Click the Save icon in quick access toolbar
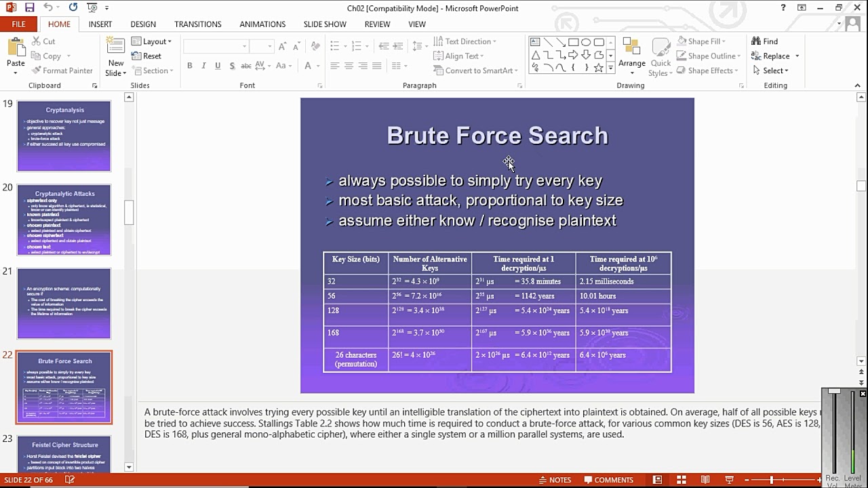The image size is (868, 488). pos(29,8)
